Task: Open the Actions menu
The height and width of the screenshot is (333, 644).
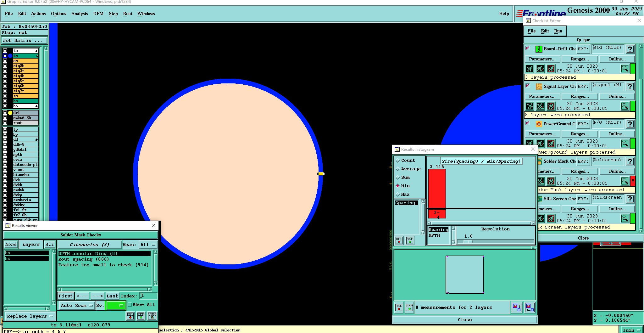Action: point(38,14)
